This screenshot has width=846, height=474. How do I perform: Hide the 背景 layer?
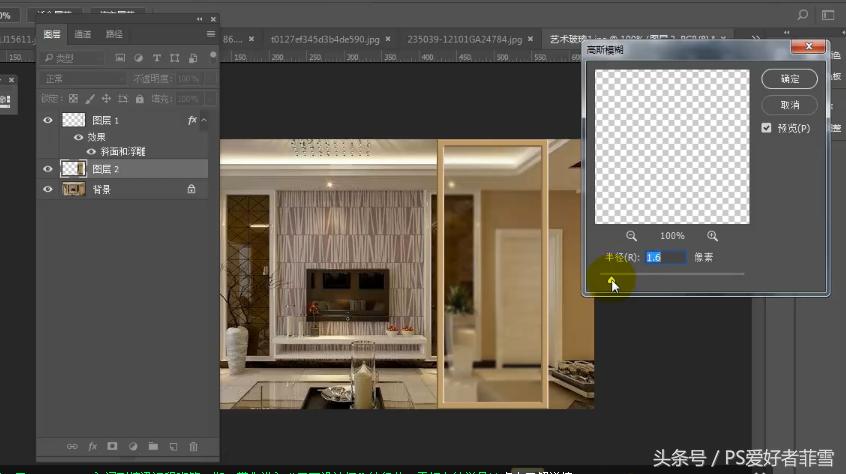tap(47, 188)
